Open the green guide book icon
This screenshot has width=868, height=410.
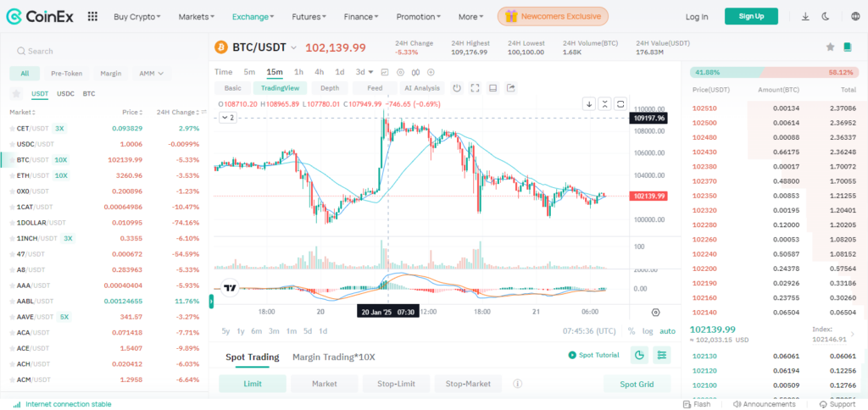tap(848, 47)
